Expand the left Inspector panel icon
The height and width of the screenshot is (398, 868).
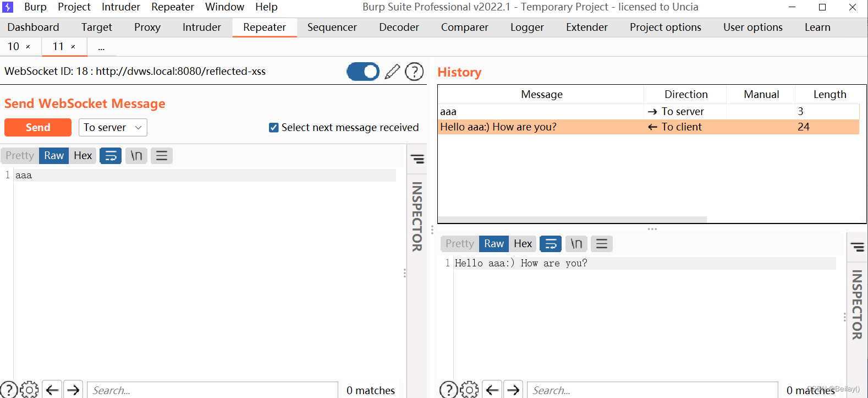coord(417,159)
